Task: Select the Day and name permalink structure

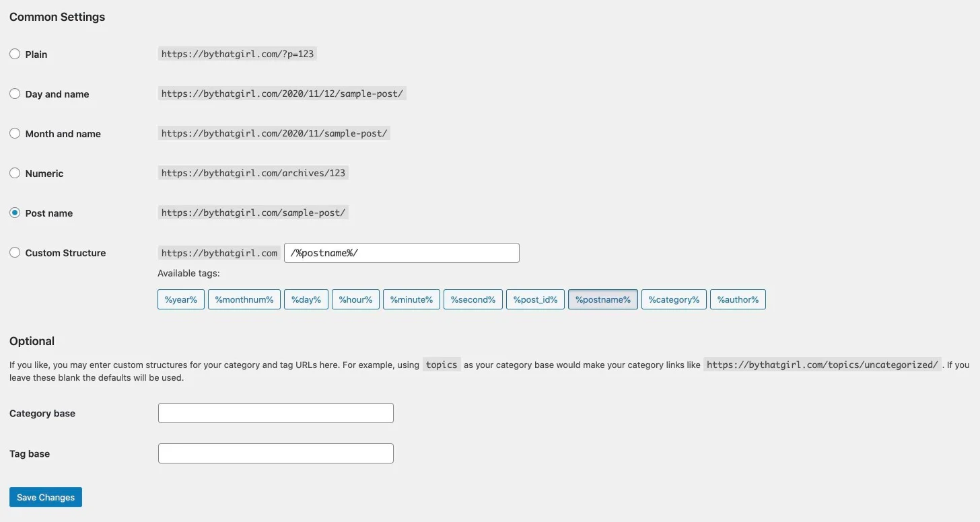Action: [15, 94]
